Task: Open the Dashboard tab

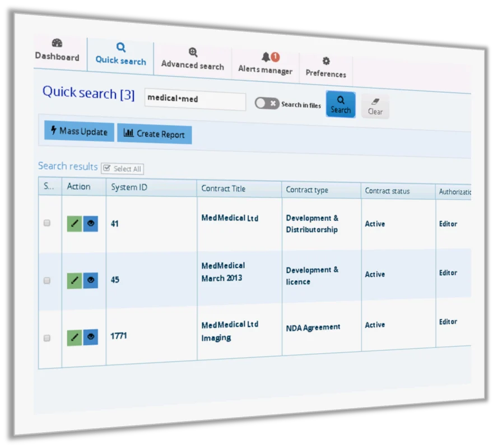Action: (57, 50)
